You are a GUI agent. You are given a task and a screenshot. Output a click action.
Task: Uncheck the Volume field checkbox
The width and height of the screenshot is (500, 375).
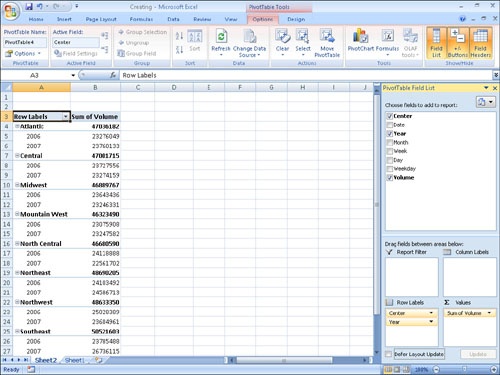(389, 178)
